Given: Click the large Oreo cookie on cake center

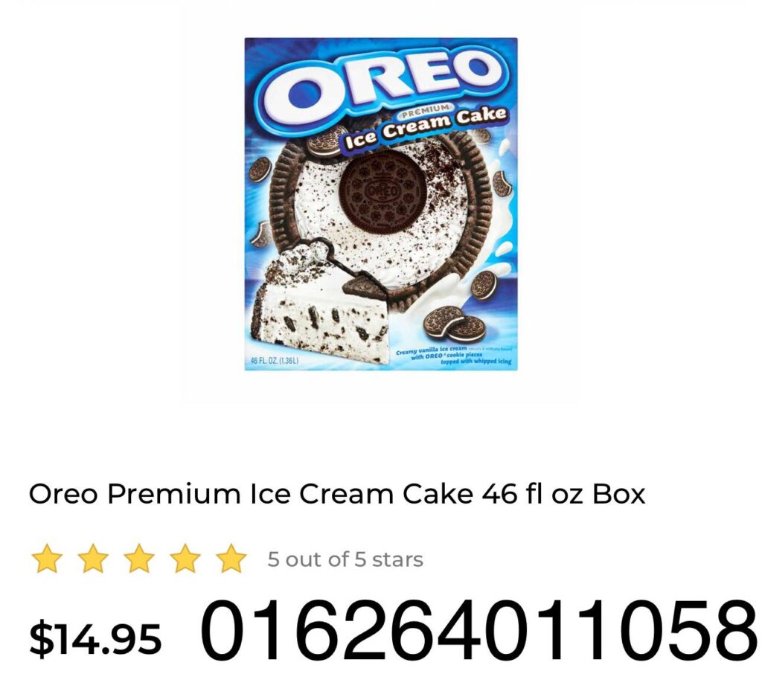Looking at the screenshot, I should point(383,194).
